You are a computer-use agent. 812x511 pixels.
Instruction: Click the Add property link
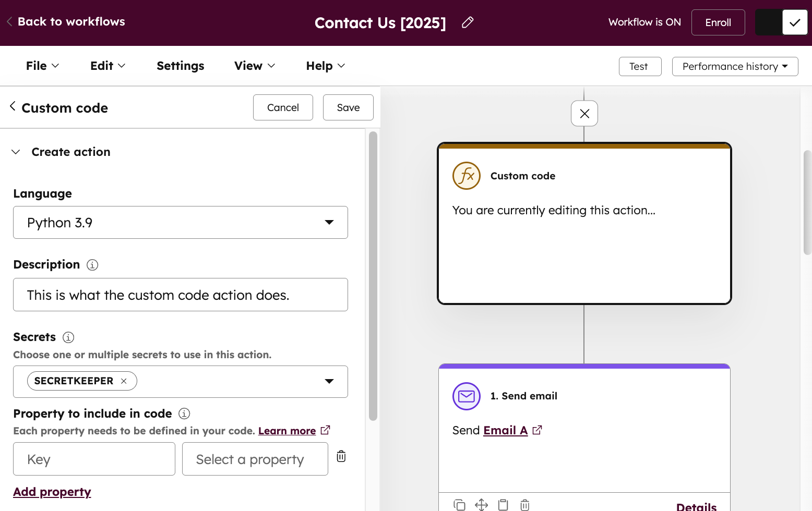(52, 492)
